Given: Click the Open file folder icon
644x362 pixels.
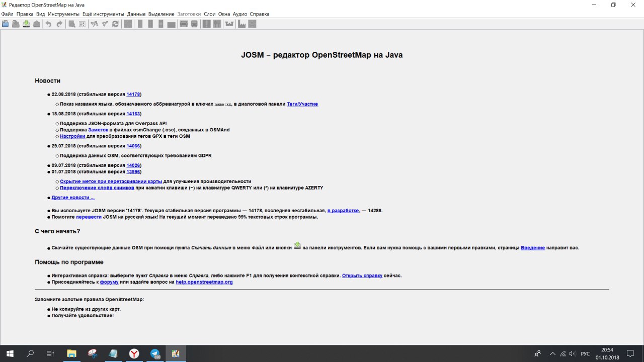Looking at the screenshot, I should point(5,24).
